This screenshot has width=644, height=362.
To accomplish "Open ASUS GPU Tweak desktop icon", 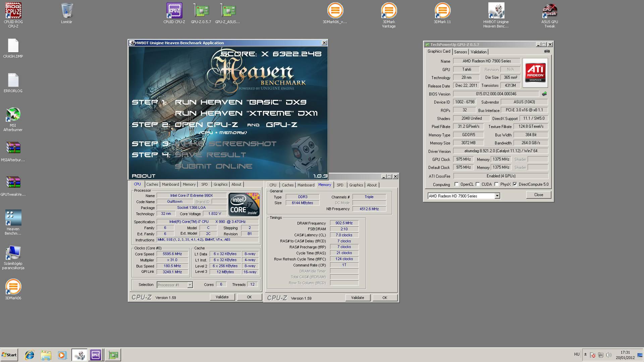I will point(549,15).
